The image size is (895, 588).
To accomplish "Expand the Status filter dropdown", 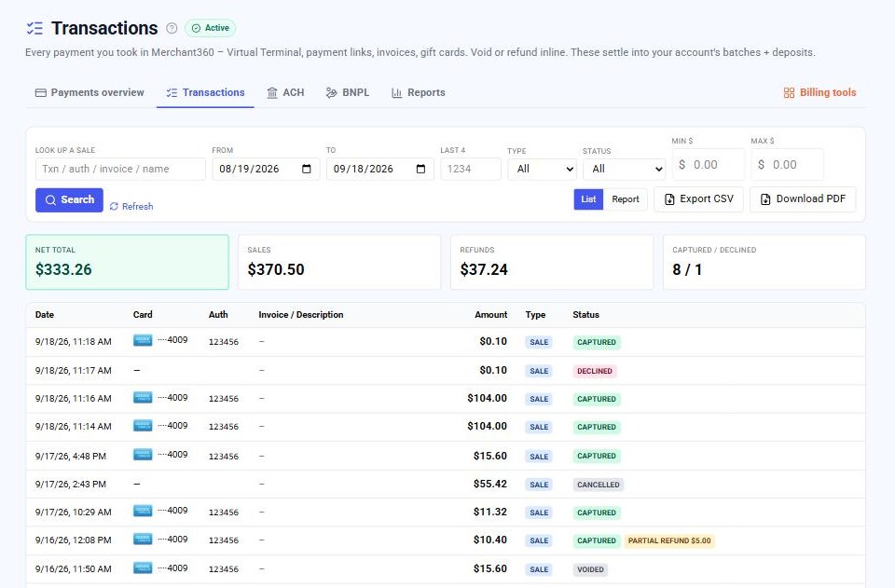I will pos(624,169).
